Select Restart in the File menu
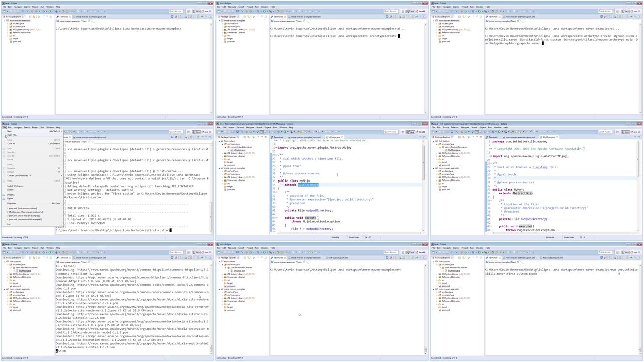The image size is (644, 362). coord(33,190)
